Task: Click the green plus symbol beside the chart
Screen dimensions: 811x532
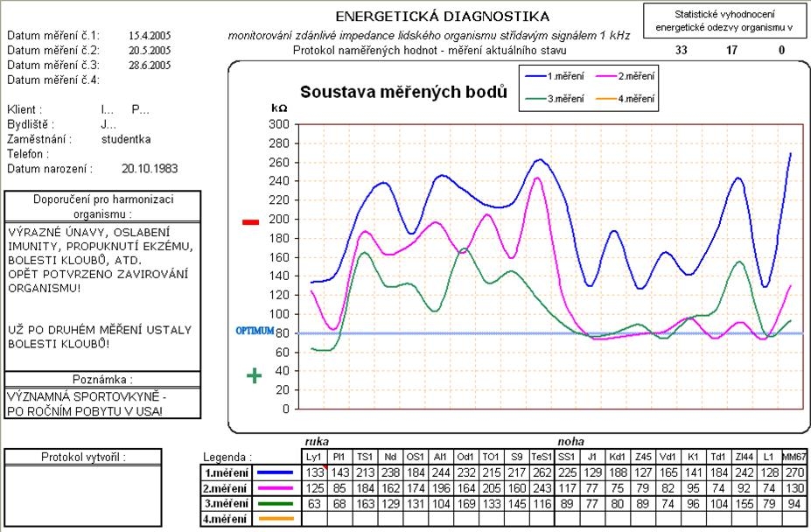Action: tap(253, 374)
